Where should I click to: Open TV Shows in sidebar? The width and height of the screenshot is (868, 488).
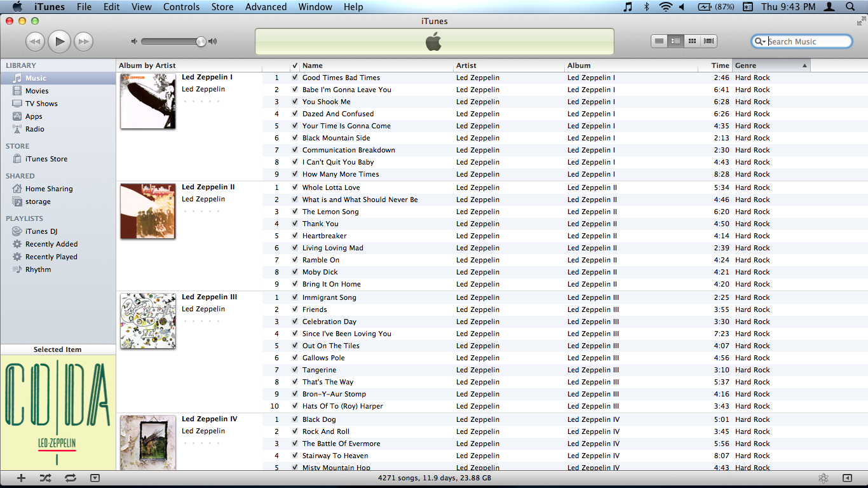pyautogui.click(x=58, y=104)
